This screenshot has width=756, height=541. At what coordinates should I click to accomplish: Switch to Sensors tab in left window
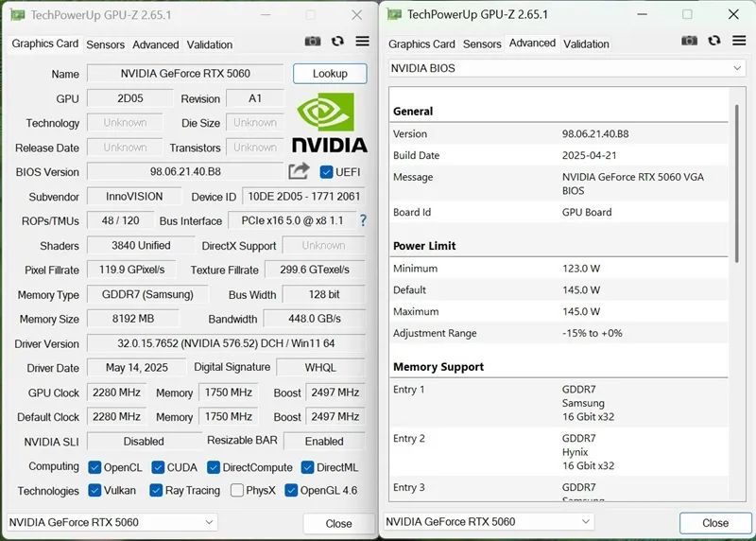tap(105, 44)
